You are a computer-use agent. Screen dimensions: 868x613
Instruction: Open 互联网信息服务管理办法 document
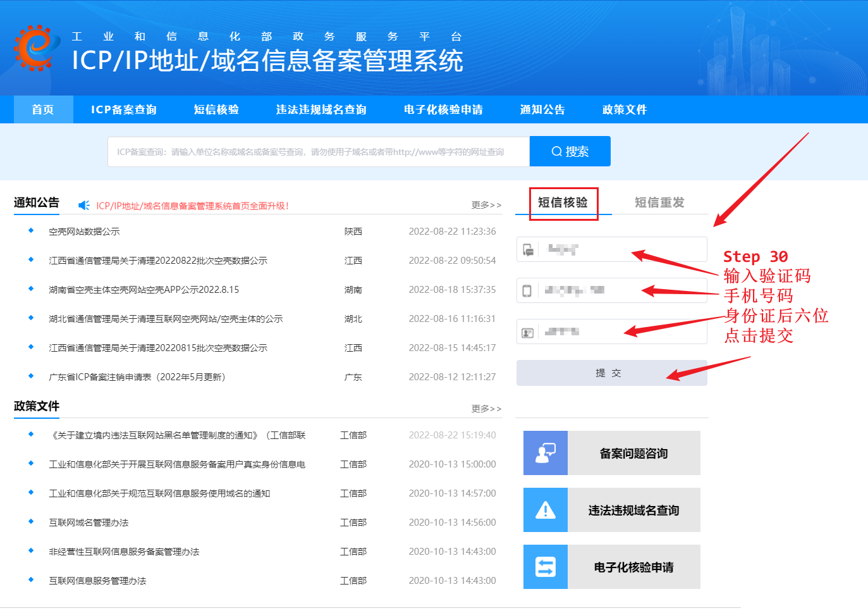pyautogui.click(x=97, y=581)
